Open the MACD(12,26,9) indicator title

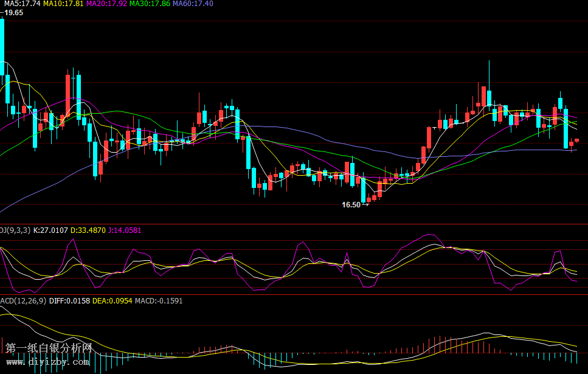point(22,300)
